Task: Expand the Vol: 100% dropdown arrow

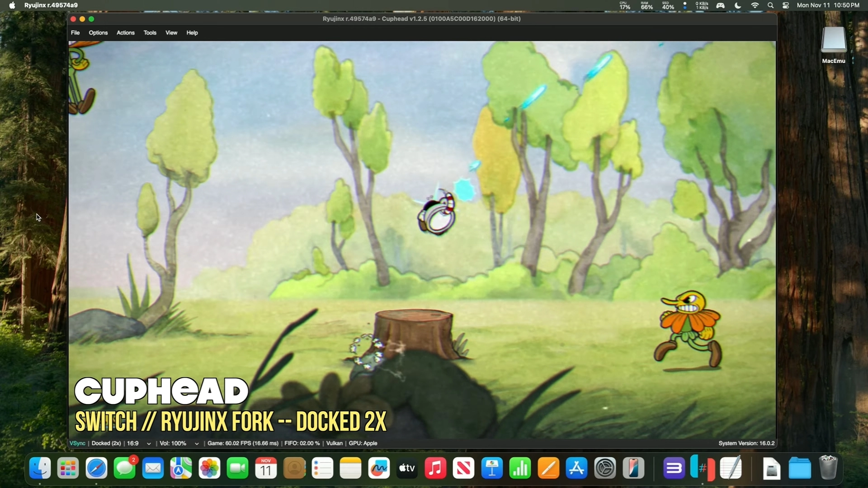Action: 197,444
